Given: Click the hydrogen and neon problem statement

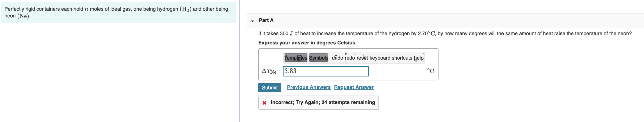Looking at the screenshot, I should 116,12.
